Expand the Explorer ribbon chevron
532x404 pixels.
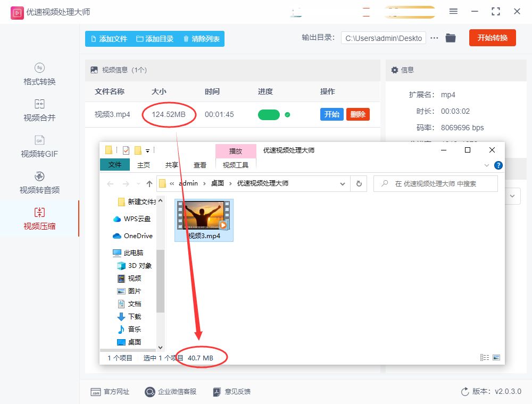(x=487, y=165)
